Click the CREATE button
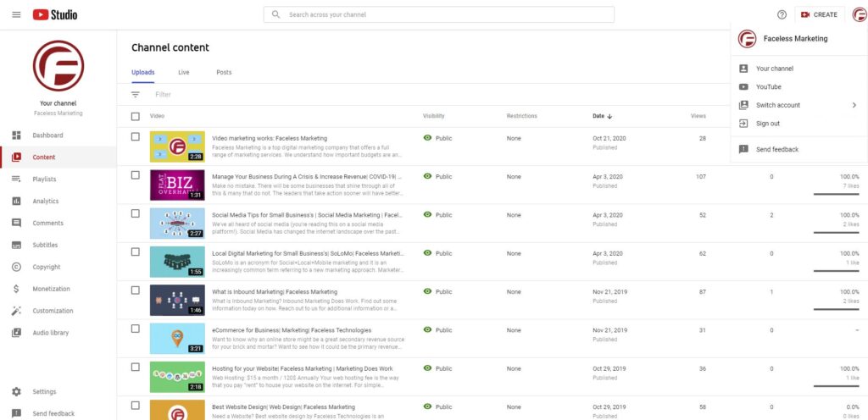Viewport: 868px width, 420px height. tap(820, 15)
